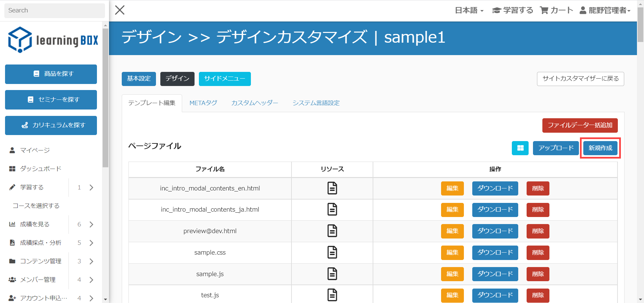Switch to the カスタムヘッダー tab
The width and height of the screenshot is (644, 303).
255,103
